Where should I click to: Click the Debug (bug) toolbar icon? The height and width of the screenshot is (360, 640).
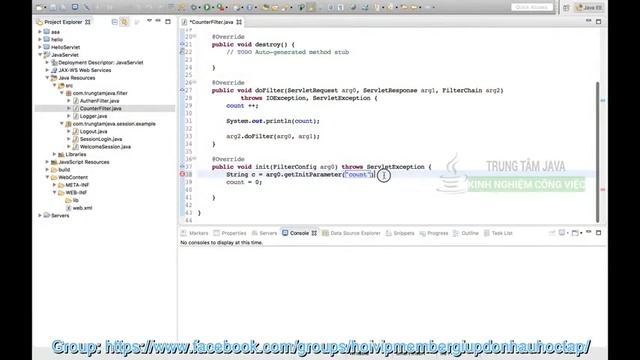coord(194,7)
